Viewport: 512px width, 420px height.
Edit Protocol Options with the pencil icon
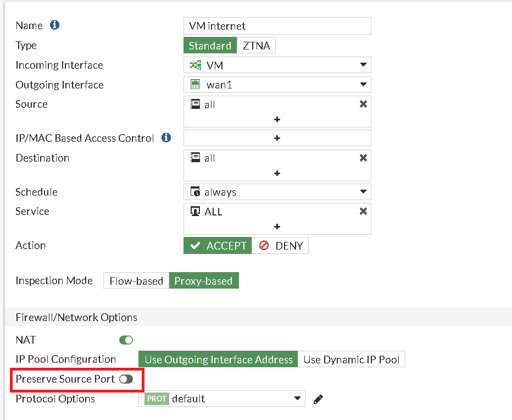(x=318, y=399)
